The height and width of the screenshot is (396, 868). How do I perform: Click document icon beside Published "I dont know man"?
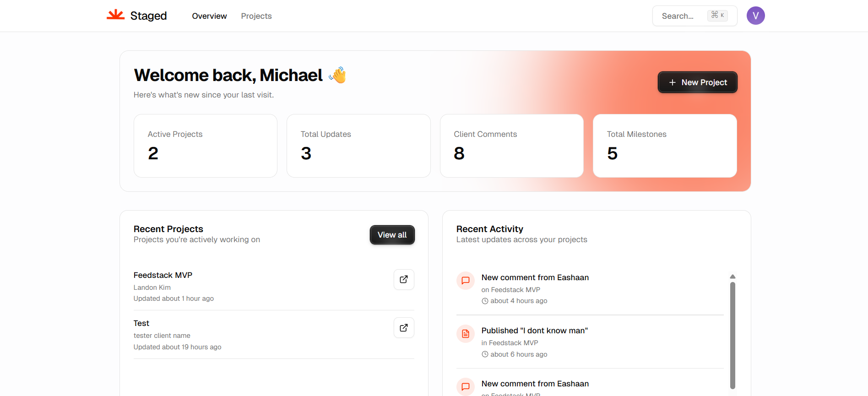click(466, 334)
